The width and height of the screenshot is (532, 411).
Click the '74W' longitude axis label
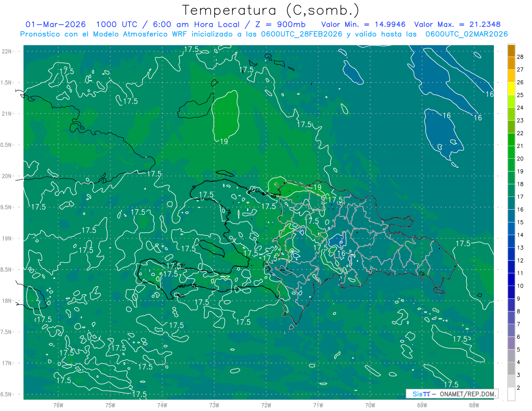coord(162,405)
